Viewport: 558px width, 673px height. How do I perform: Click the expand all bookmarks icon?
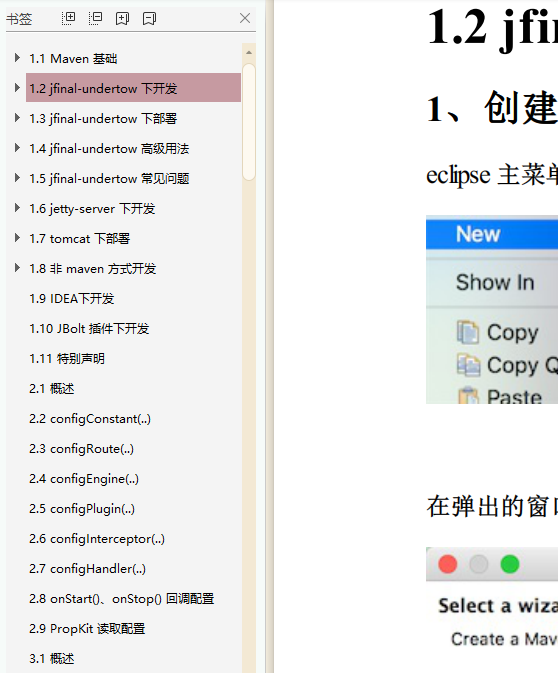point(68,18)
